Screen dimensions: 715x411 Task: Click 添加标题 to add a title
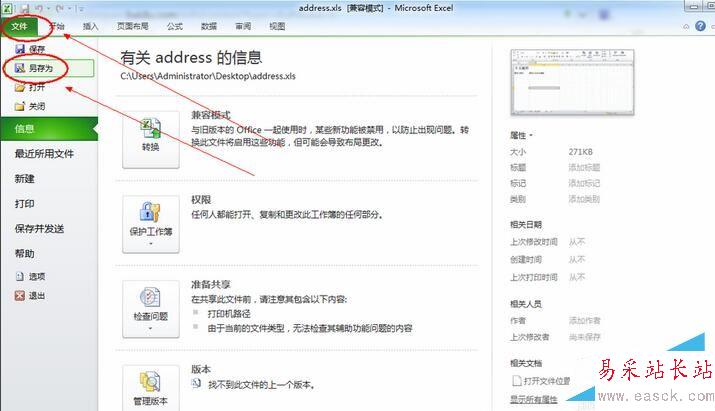584,167
